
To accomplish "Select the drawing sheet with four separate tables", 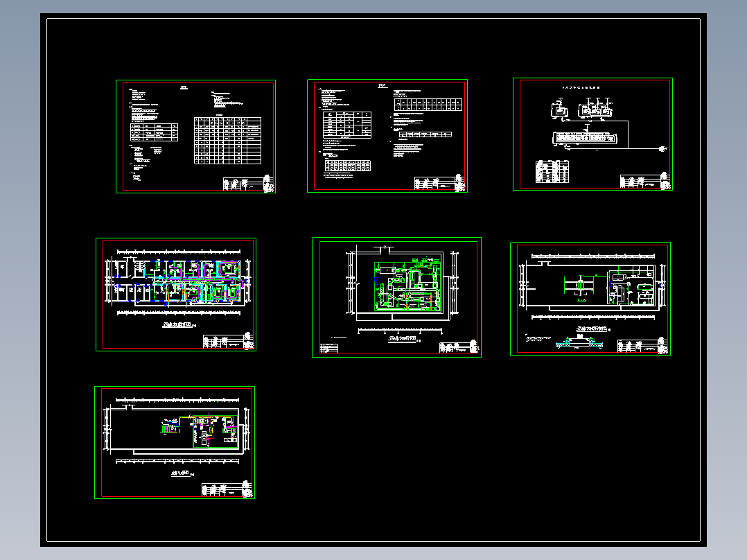I will coord(387,136).
